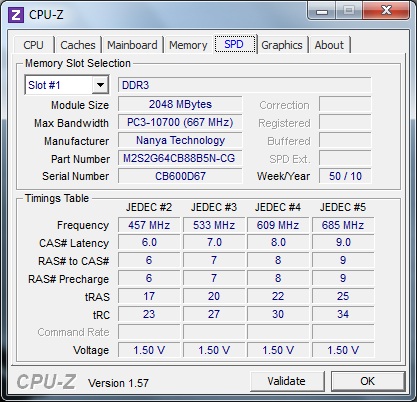The image size is (417, 402).
Task: Click the tRC value 30
Action: coord(278,314)
